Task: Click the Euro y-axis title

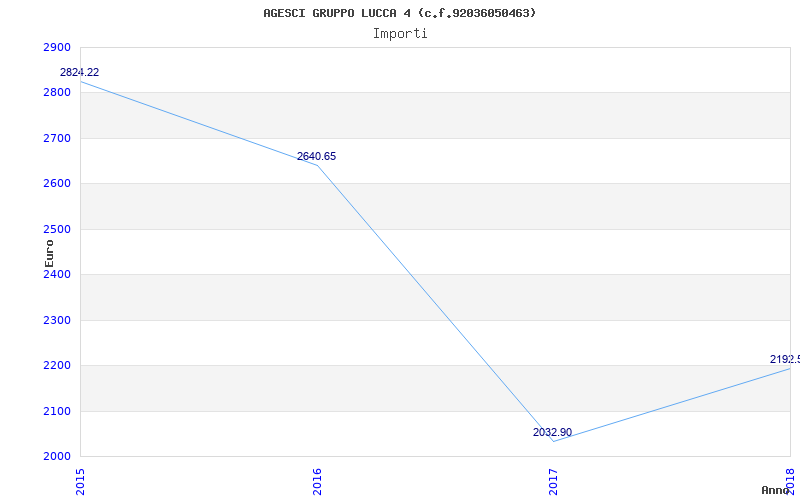Action: [x=49, y=253]
